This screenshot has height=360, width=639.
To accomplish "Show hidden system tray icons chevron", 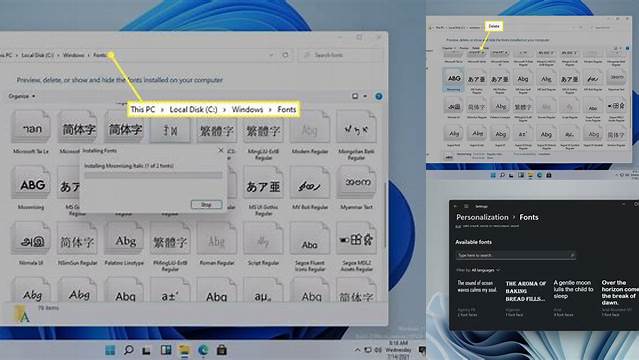I will point(357,350).
